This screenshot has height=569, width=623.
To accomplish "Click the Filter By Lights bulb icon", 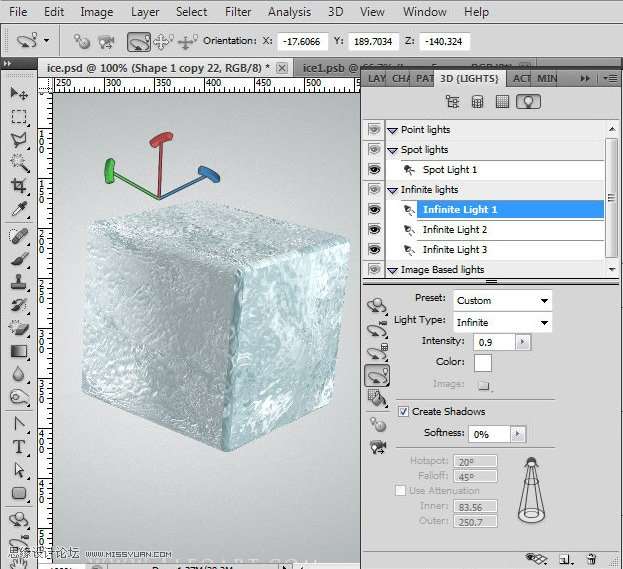I will pos(527,102).
